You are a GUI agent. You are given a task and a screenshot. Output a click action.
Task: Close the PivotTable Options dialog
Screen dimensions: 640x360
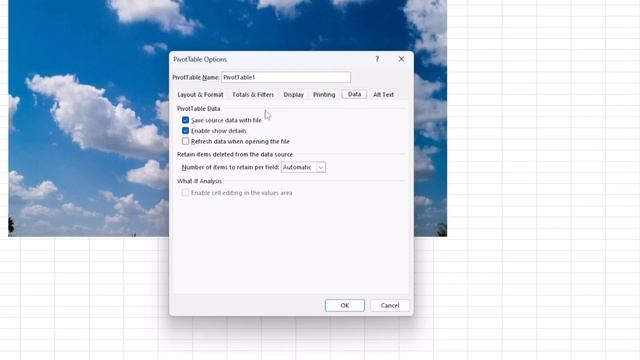tap(401, 59)
